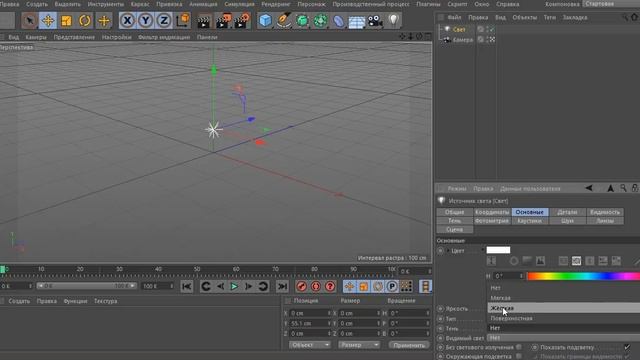Switch to the Координаты tab
Image resolution: width=640 pixels, height=360 pixels.
click(492, 212)
